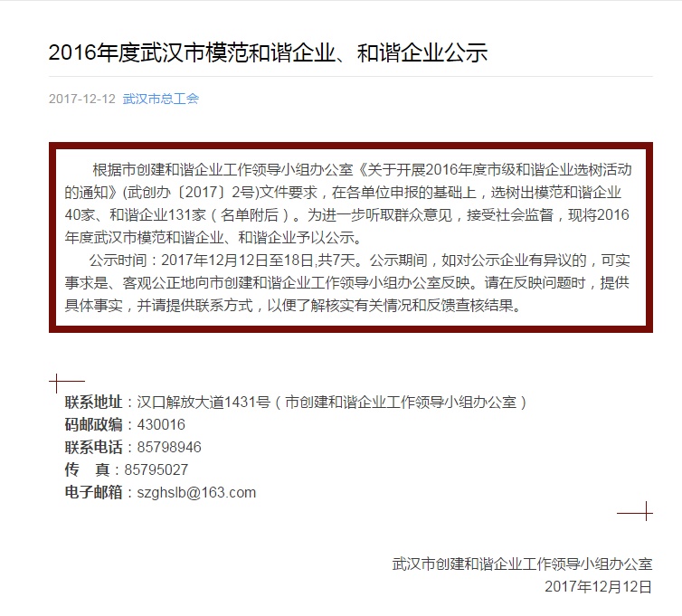Click the 传真 label
This screenshot has height=616, width=682.
click(x=87, y=469)
